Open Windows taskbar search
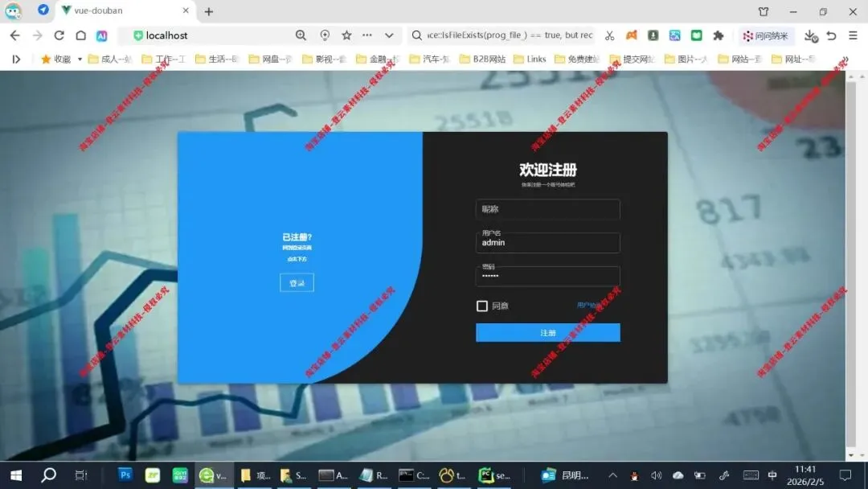The width and height of the screenshot is (868, 489). coord(49,475)
